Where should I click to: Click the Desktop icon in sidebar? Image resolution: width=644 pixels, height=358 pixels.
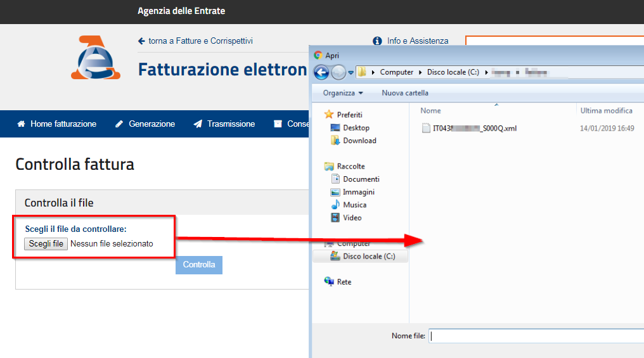(335, 128)
